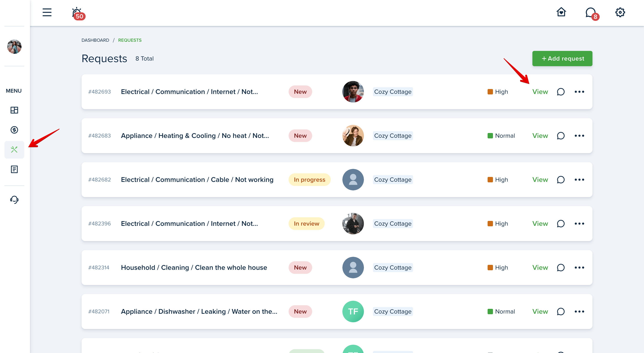Click the tenant avatar on request #482683
The height and width of the screenshot is (353, 644).
point(353,136)
